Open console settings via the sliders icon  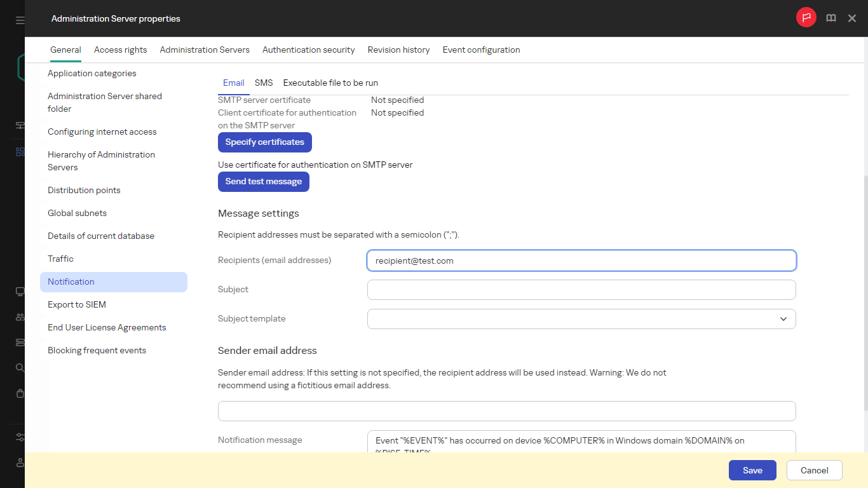click(x=19, y=437)
